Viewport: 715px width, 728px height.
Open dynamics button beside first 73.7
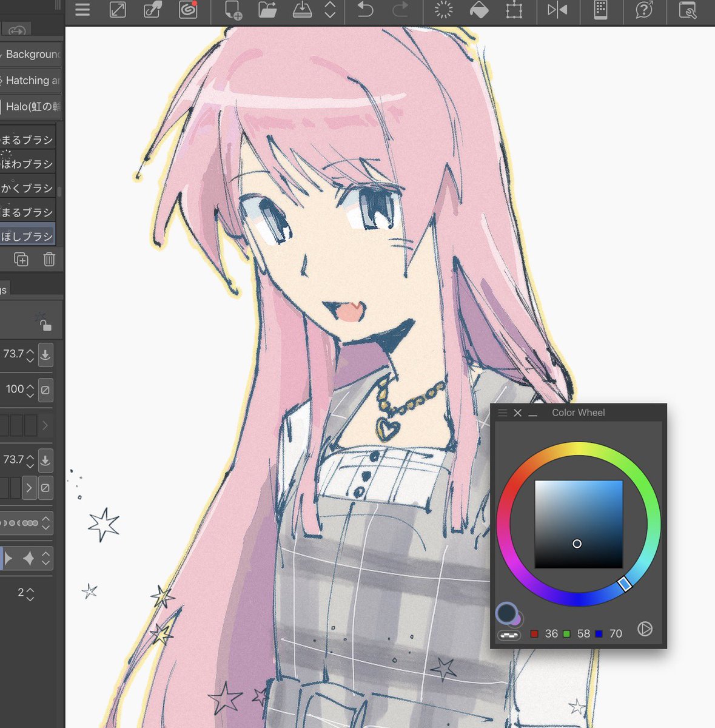(45, 355)
